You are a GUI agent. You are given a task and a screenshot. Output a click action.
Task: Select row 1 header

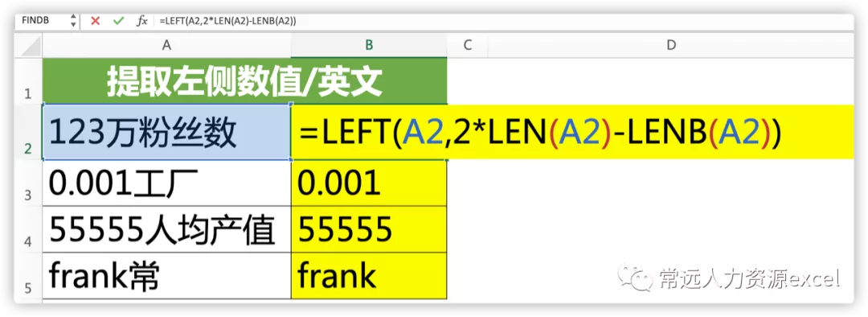(29, 81)
